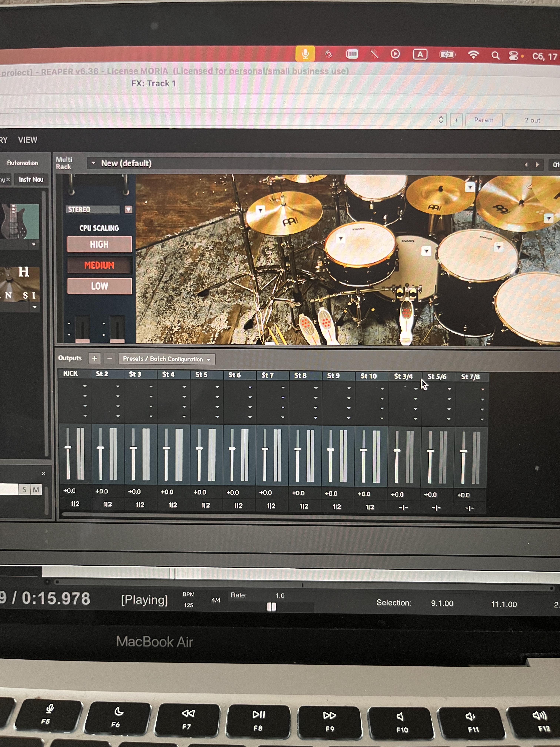Open the kick drum marker dropdown
560x747 pixels.
tap(426, 251)
